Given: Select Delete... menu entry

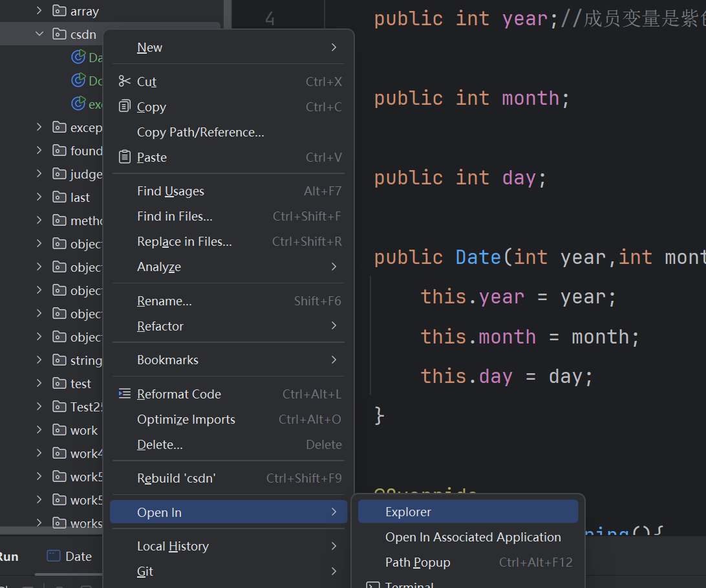Looking at the screenshot, I should (228, 444).
